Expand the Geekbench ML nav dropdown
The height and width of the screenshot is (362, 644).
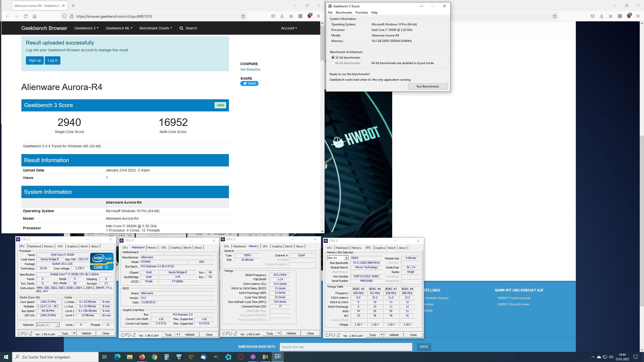(119, 28)
